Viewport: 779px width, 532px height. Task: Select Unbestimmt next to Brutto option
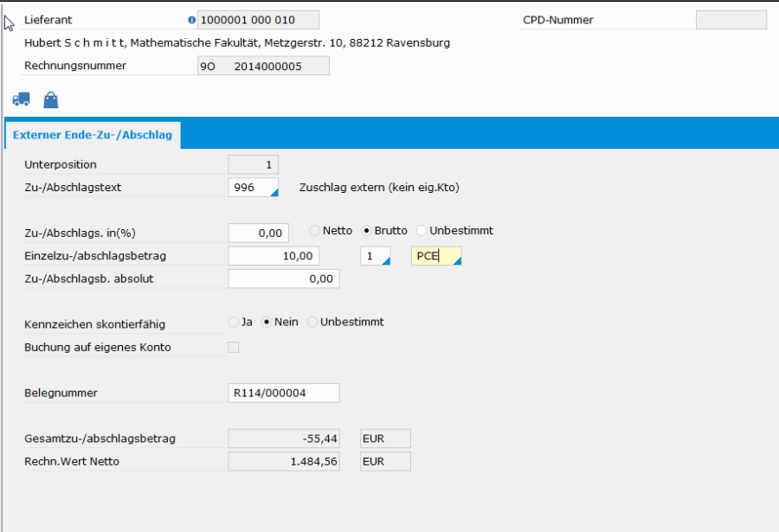422,230
